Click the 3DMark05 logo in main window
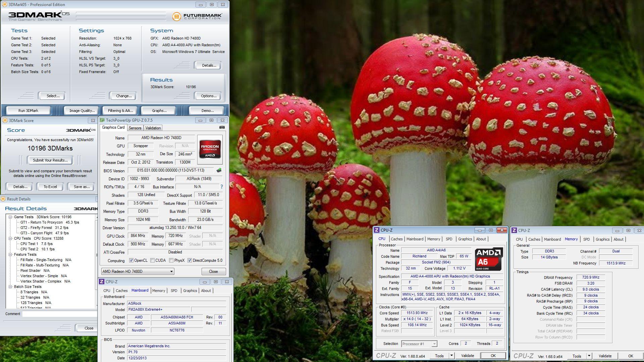Screen dimensions: 644x362 pos(39,16)
